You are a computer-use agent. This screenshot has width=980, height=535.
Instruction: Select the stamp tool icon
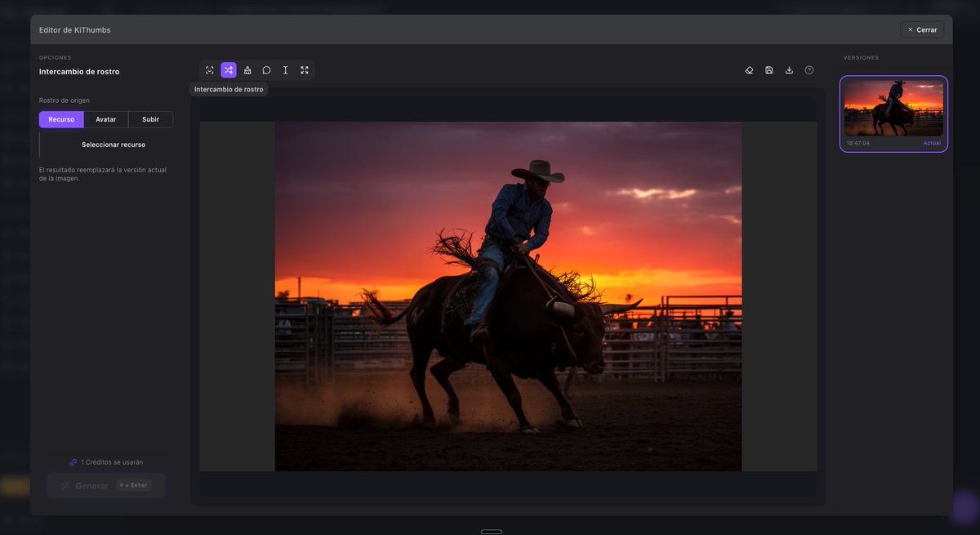click(x=247, y=70)
